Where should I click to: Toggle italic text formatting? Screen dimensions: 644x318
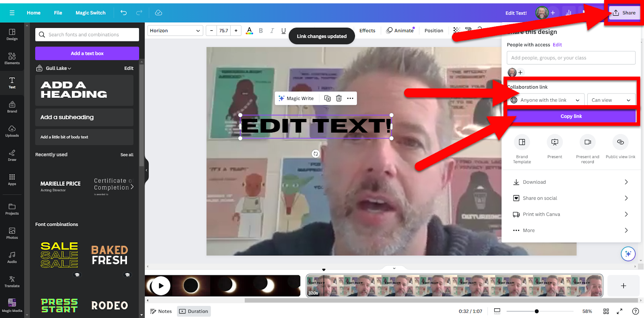coord(272,31)
